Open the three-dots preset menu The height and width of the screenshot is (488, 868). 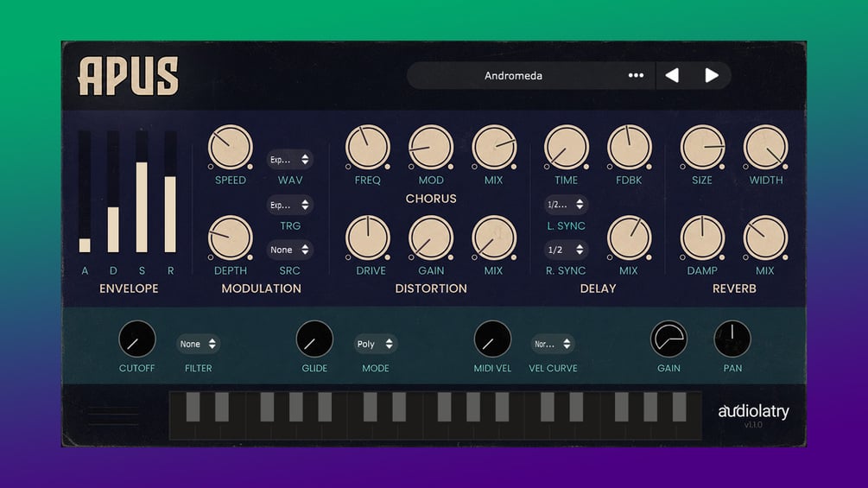tap(636, 75)
